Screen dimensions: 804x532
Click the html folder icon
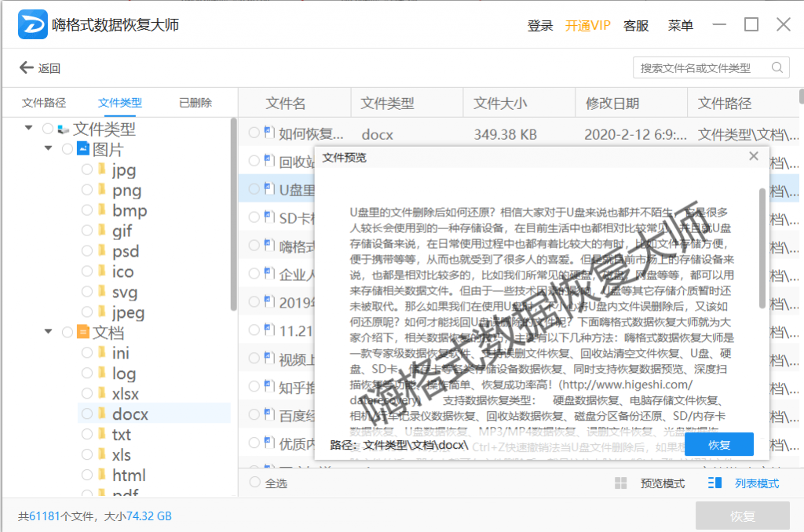102,474
